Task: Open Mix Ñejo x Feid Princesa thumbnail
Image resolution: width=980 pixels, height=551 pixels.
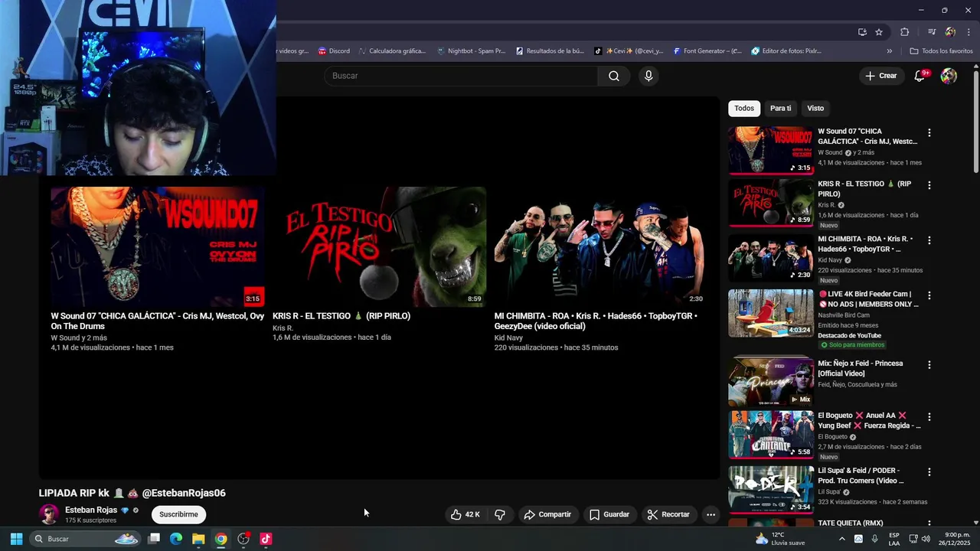Action: point(771,381)
